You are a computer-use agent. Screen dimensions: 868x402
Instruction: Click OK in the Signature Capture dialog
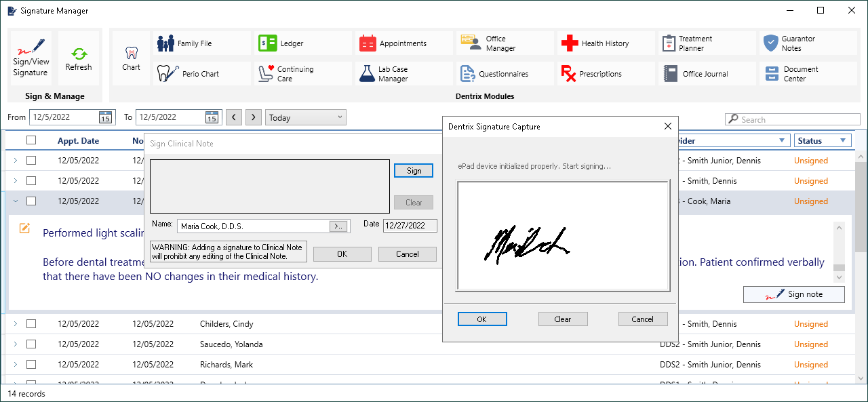coord(482,319)
